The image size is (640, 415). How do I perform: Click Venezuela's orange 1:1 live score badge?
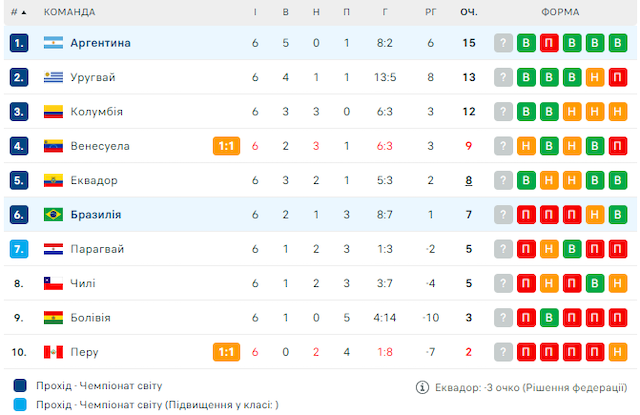point(226,146)
